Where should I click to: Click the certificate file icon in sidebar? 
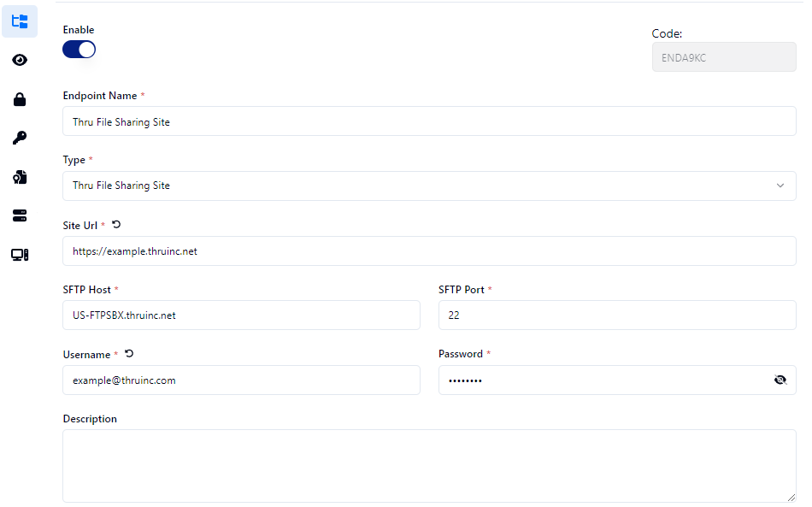click(x=20, y=177)
